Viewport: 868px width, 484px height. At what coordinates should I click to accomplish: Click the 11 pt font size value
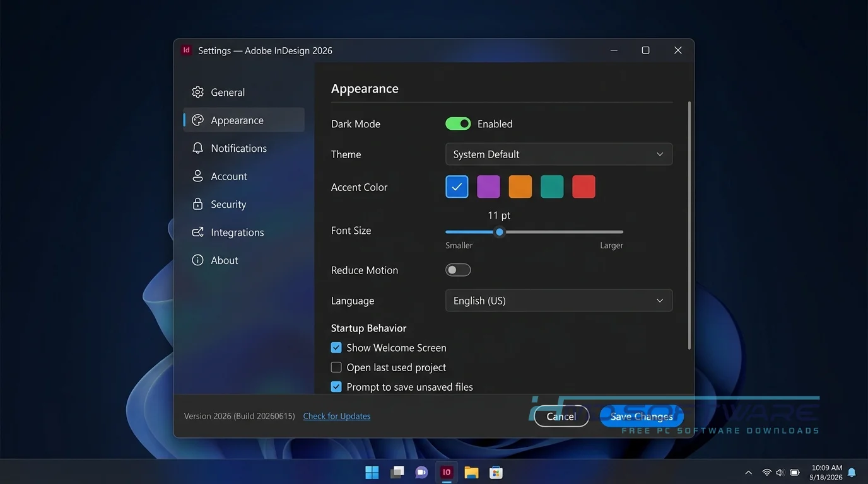pos(499,216)
